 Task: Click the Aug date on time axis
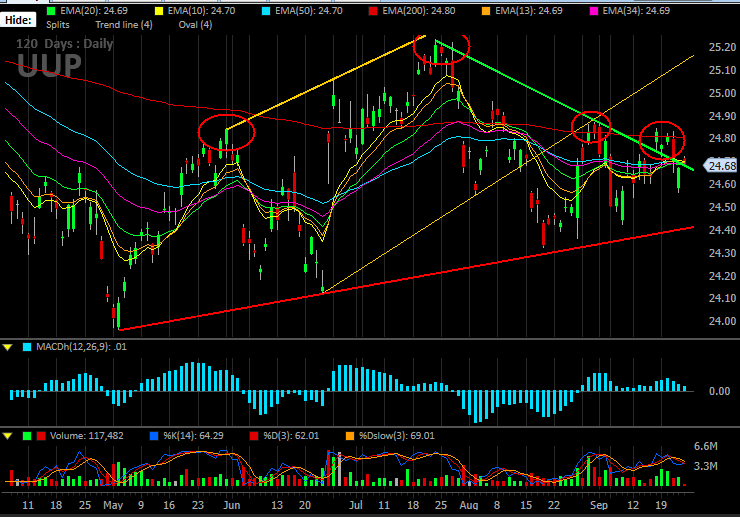469,505
